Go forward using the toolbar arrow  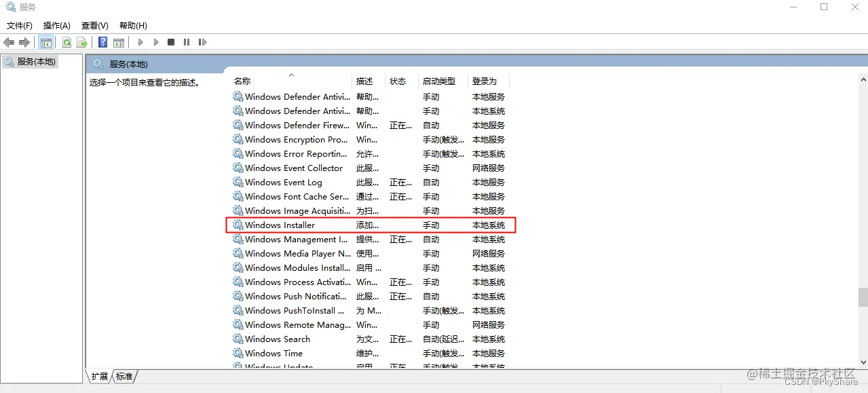[x=24, y=42]
